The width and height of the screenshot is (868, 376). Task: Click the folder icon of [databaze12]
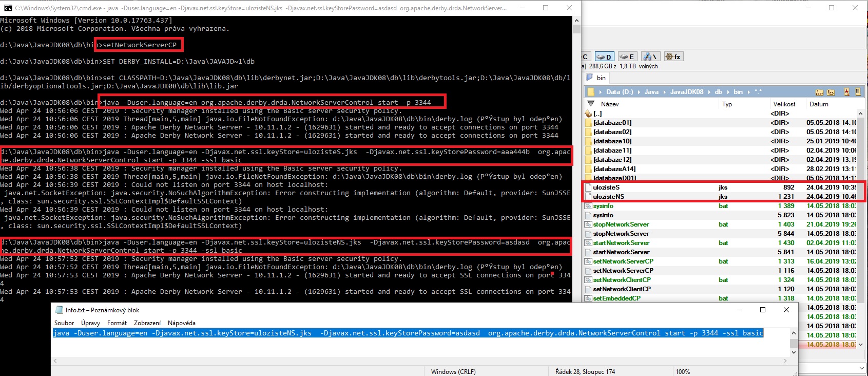click(588, 160)
